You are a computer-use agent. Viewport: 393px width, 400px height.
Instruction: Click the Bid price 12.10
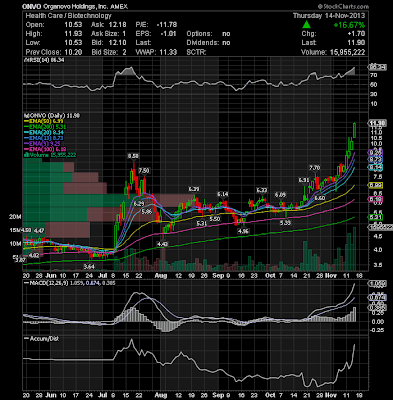[x=117, y=43]
